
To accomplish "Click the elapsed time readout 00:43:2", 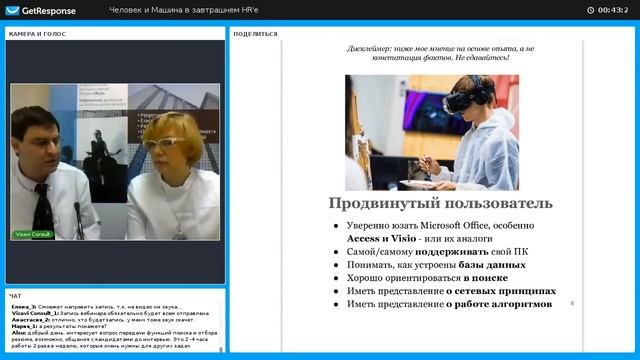I will click(613, 10).
